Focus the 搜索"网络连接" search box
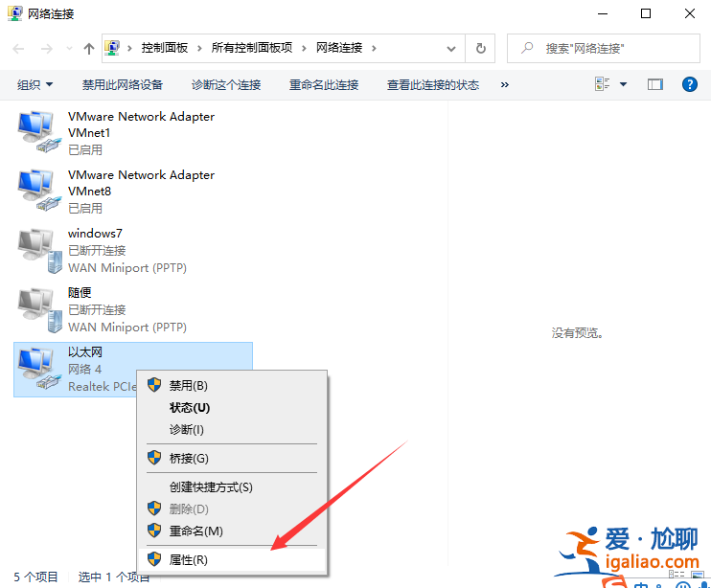The image size is (711, 588). [x=604, y=49]
